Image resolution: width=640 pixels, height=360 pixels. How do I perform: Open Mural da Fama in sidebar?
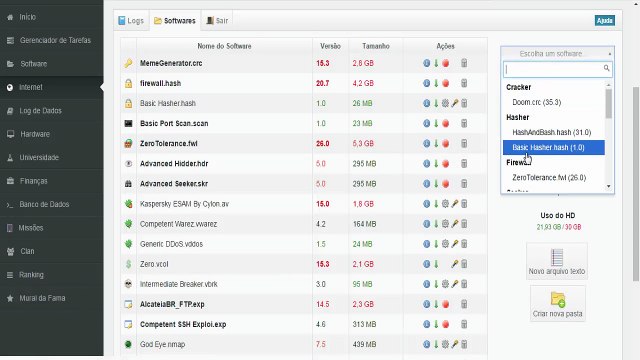(x=51, y=298)
